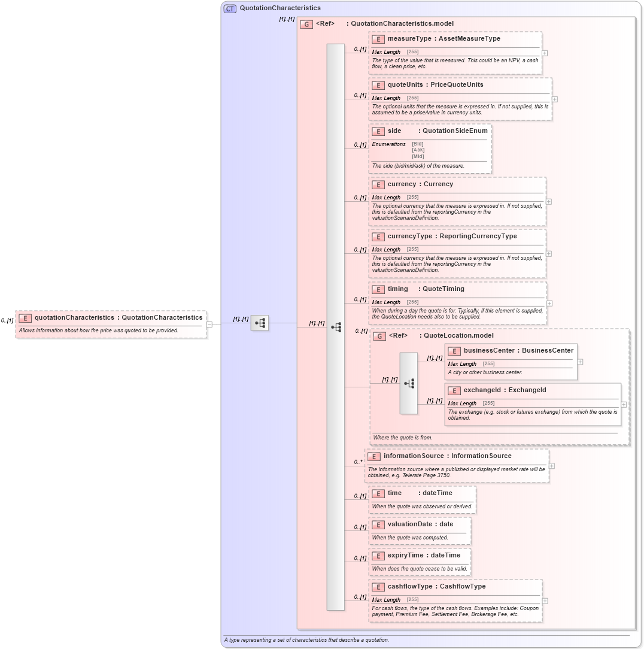Click the QuoteLocation.model reference label
This screenshot has height=649, width=644.
[x=458, y=335]
